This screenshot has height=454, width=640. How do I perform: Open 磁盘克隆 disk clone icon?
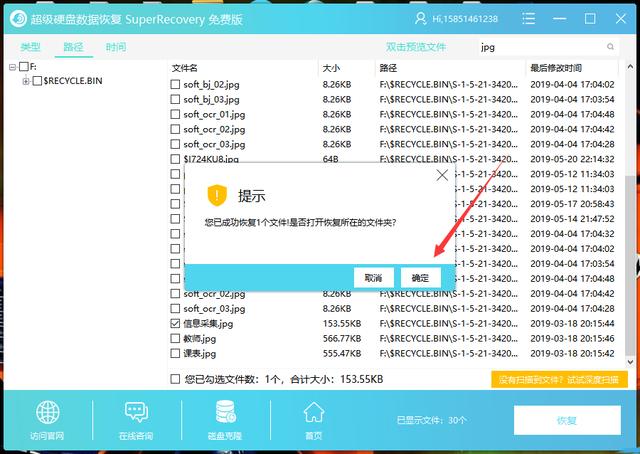pos(225,412)
